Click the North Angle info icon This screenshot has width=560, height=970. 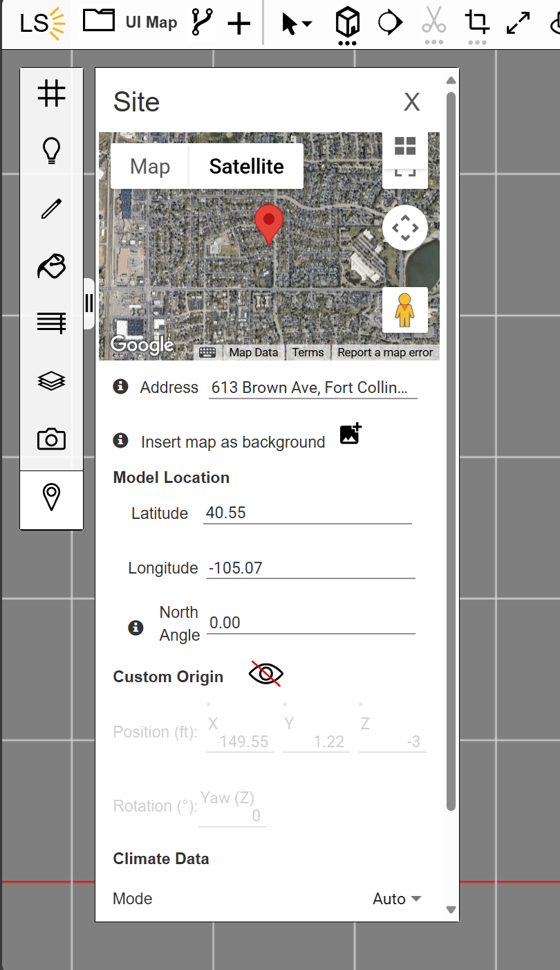pyautogui.click(x=136, y=628)
